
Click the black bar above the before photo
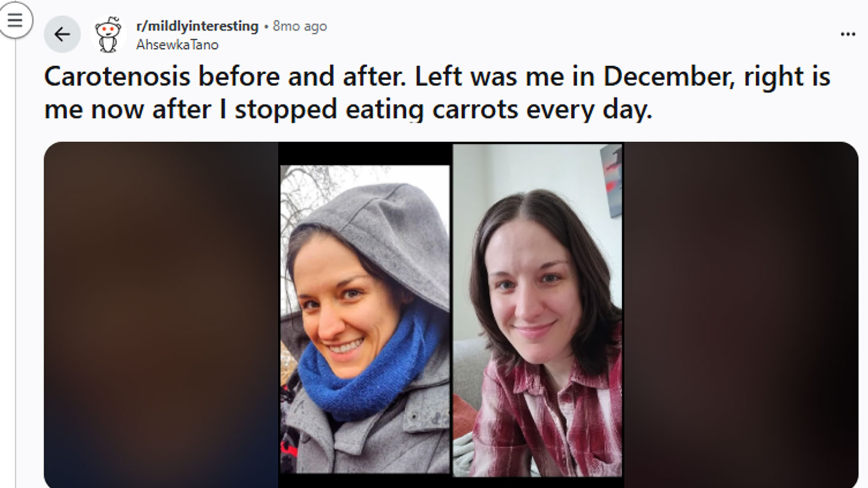[x=365, y=154]
